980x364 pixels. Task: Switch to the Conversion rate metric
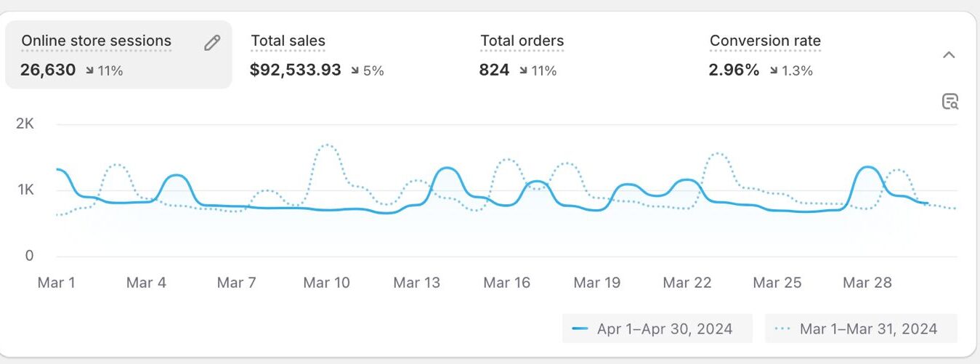[x=765, y=41]
